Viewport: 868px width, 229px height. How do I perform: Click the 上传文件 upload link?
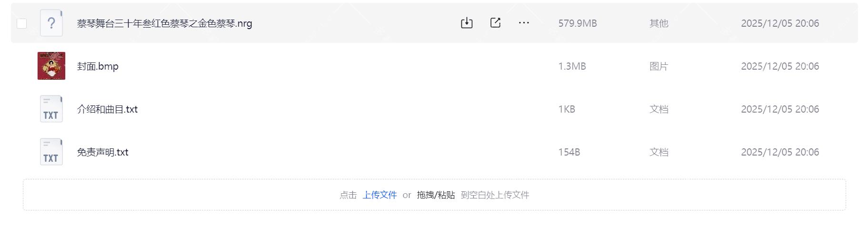(x=379, y=195)
